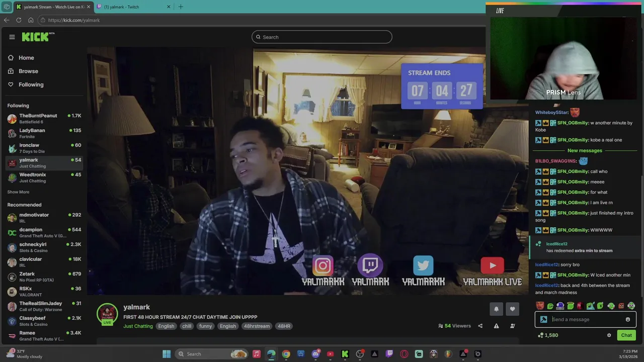Click IcedRice12 username in redeem notice
644x362 pixels.
[x=556, y=244]
